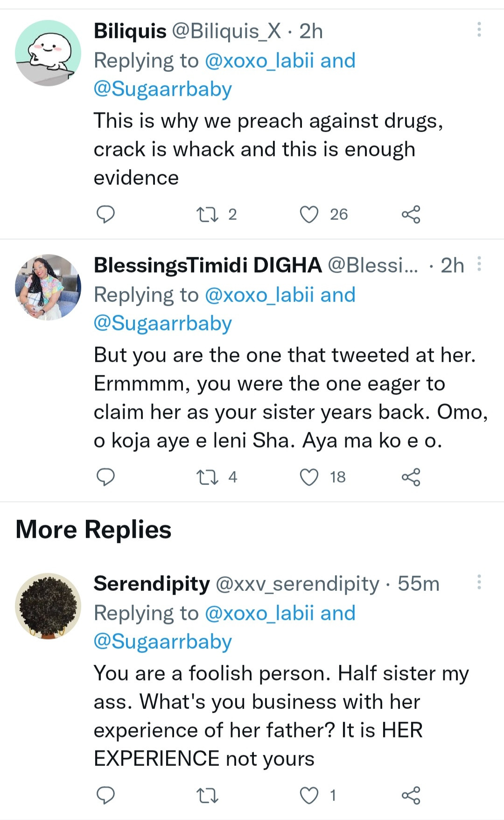Open more options on Biliquis's tweet

click(x=479, y=29)
